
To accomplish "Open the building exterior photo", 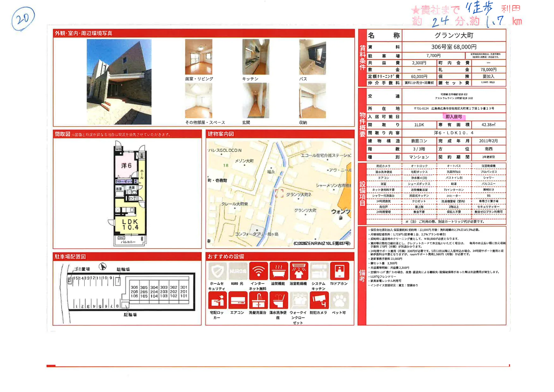I will click(119, 82).
